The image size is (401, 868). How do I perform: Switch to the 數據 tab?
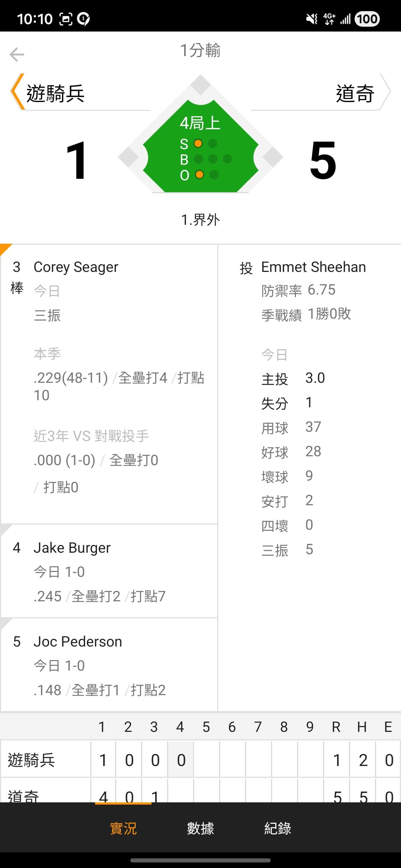click(200, 828)
